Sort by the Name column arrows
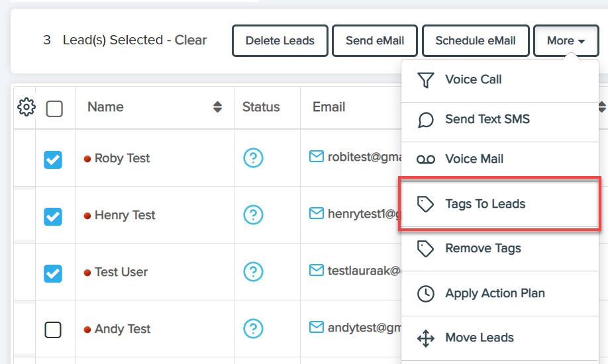The image size is (608, 364). [217, 107]
